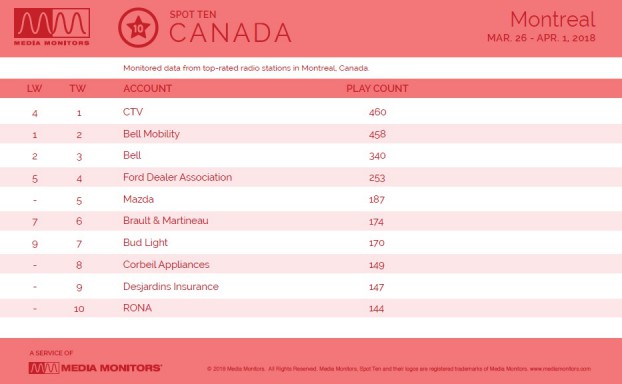Viewport: 622px width, 384px height.
Task: Click the Media Monitors waveform logo
Action: 52,27
